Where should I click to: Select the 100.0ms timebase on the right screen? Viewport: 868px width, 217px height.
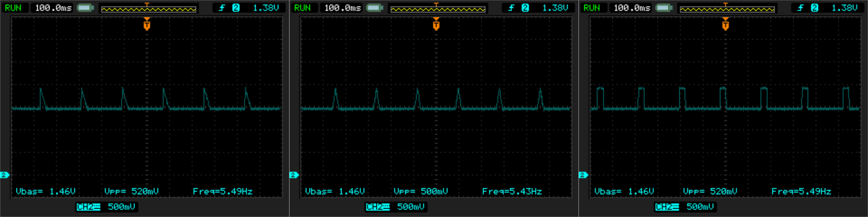(x=632, y=8)
